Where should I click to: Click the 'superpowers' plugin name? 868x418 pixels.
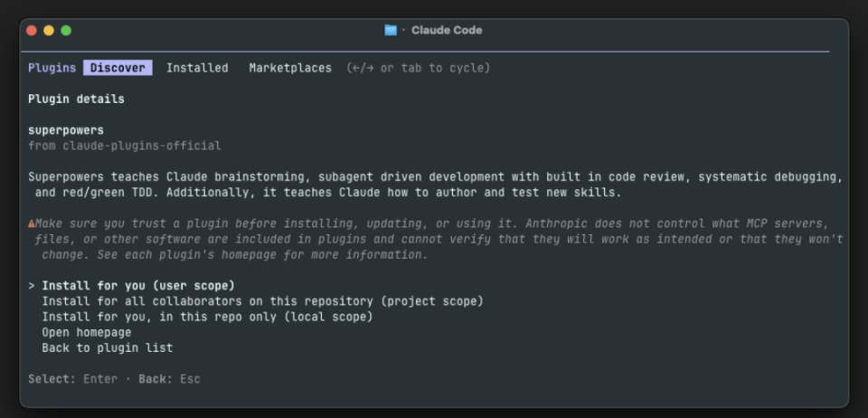[66, 130]
